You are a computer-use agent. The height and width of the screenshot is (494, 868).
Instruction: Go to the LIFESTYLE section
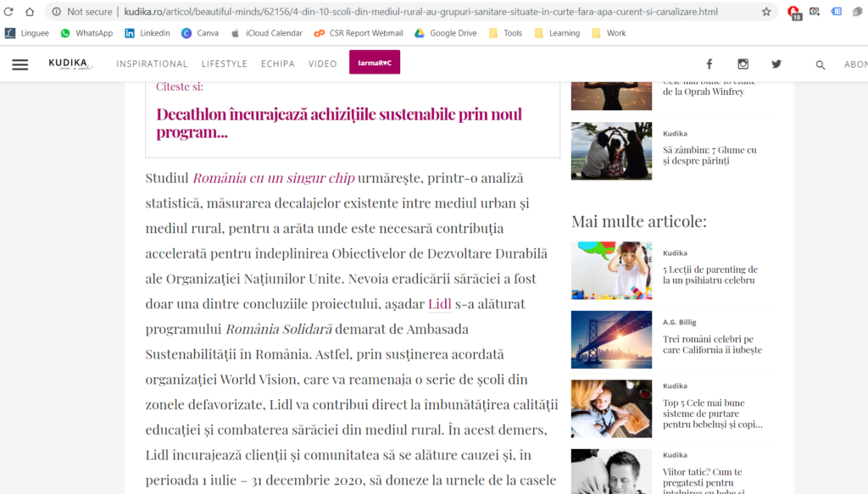[x=224, y=64]
